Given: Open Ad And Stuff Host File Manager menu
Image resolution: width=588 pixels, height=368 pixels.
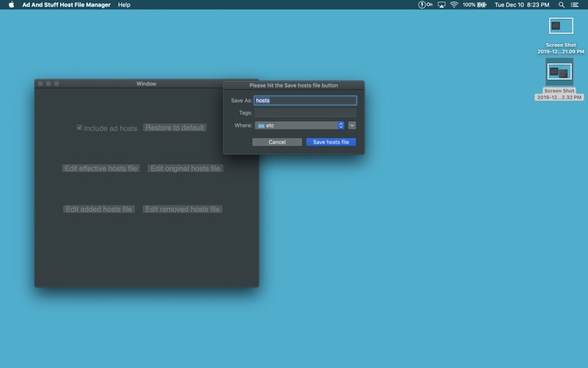Looking at the screenshot, I should coord(66,5).
